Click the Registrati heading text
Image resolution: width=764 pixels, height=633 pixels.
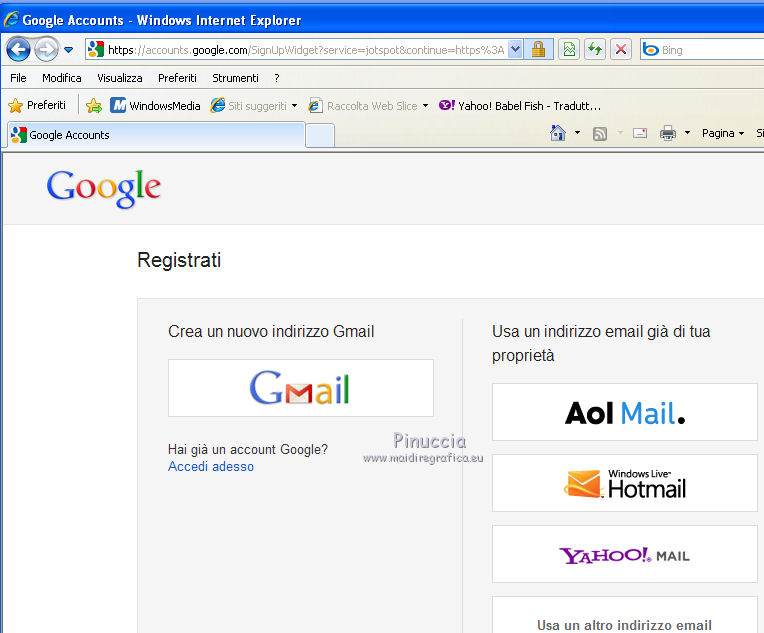179,260
